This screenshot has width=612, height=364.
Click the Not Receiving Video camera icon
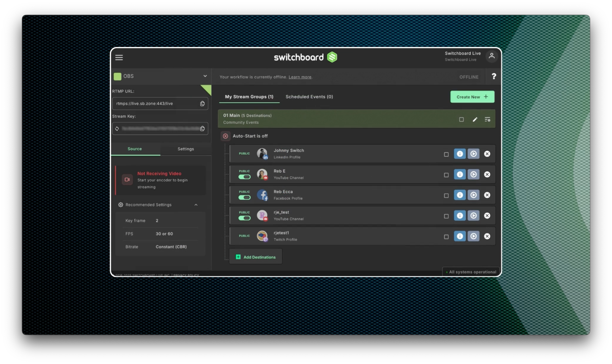[127, 180]
